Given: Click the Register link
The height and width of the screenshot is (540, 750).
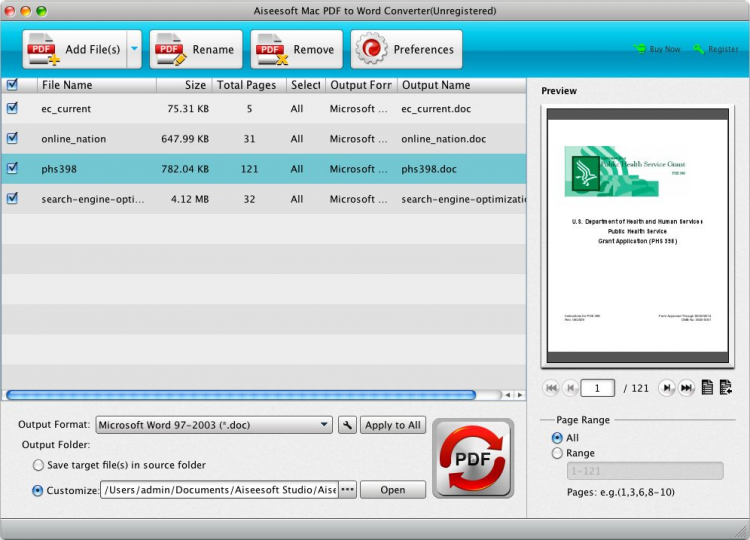Looking at the screenshot, I should pyautogui.click(x=716, y=49).
